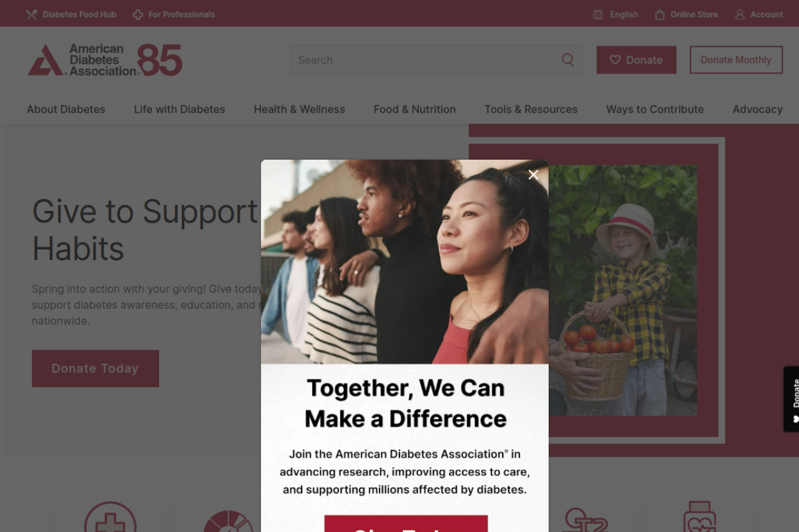This screenshot has width=799, height=532.
Task: Click the Diabetes Food Hub utensils icon
Action: [x=32, y=14]
